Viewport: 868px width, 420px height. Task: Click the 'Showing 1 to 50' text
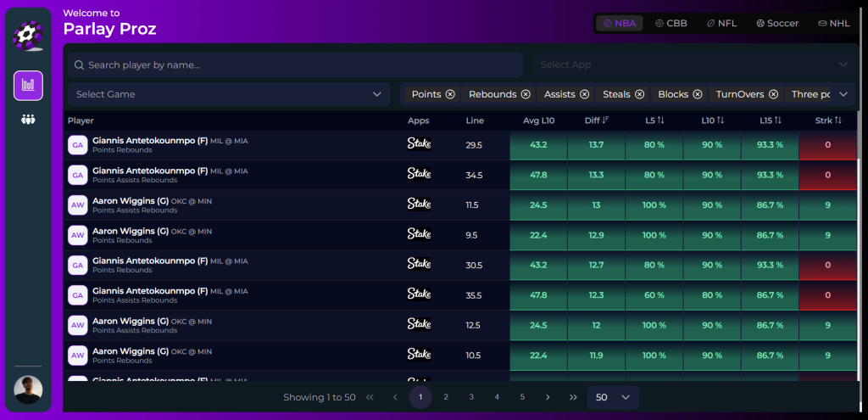[x=319, y=397]
